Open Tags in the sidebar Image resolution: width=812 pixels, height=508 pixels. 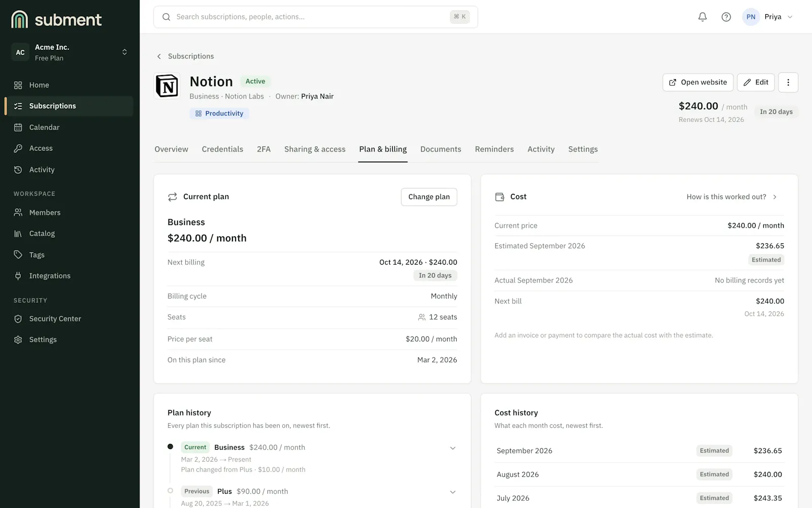coord(69,255)
